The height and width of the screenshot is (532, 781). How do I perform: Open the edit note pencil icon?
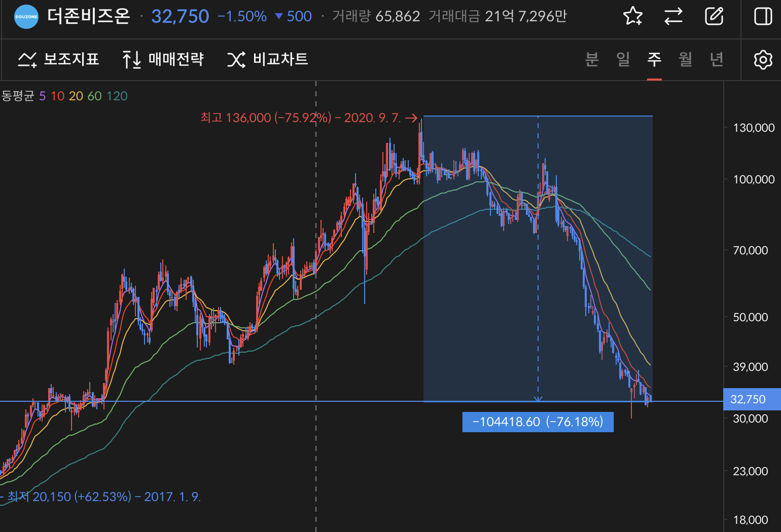[x=714, y=16]
